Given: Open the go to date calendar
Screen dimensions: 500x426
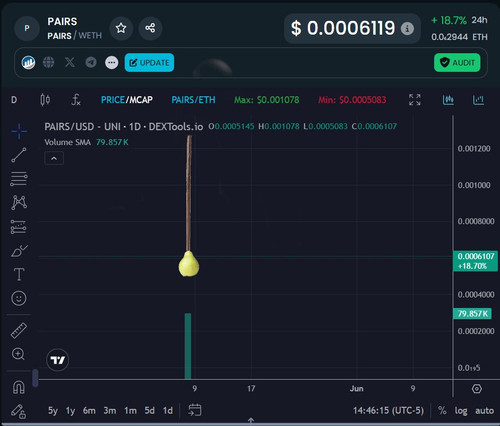Looking at the screenshot, I should point(195,410).
